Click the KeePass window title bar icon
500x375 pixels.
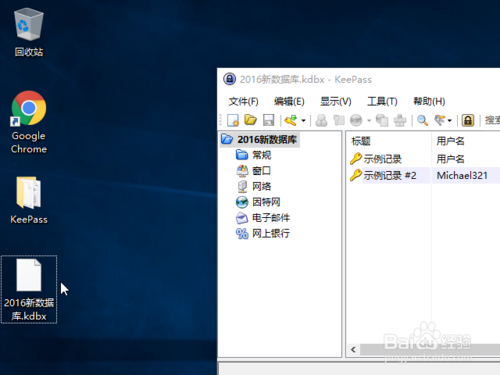tap(229, 79)
